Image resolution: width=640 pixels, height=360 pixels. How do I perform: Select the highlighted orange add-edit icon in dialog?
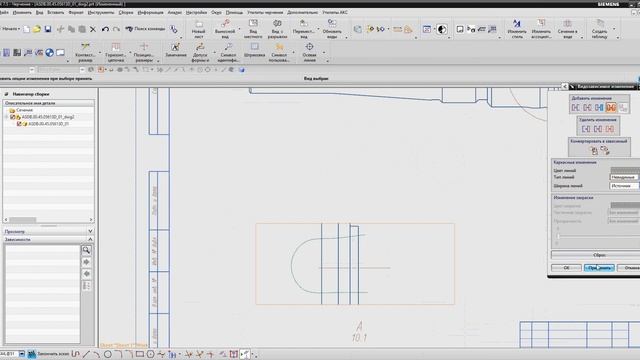(x=611, y=107)
